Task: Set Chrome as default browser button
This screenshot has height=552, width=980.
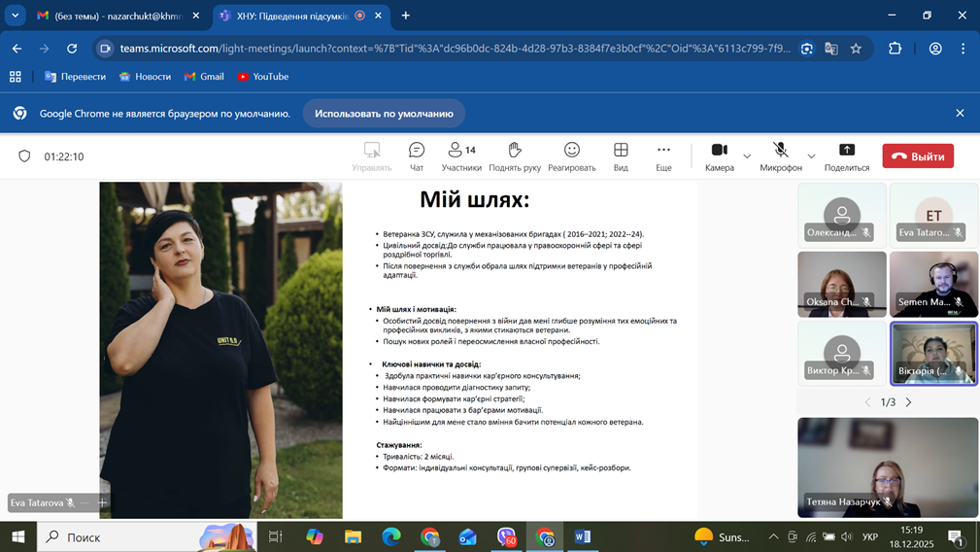Action: click(x=384, y=114)
